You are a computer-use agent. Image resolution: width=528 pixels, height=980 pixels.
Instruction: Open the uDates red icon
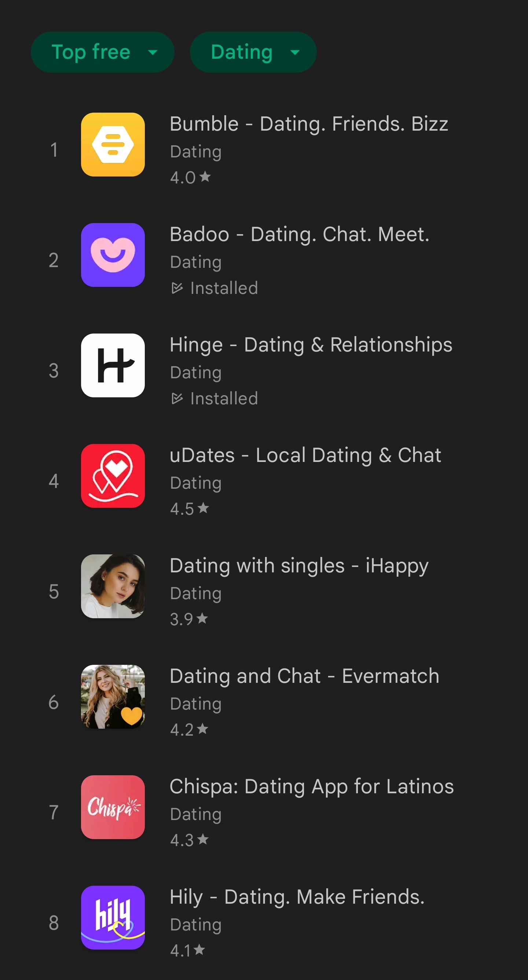[x=113, y=476]
